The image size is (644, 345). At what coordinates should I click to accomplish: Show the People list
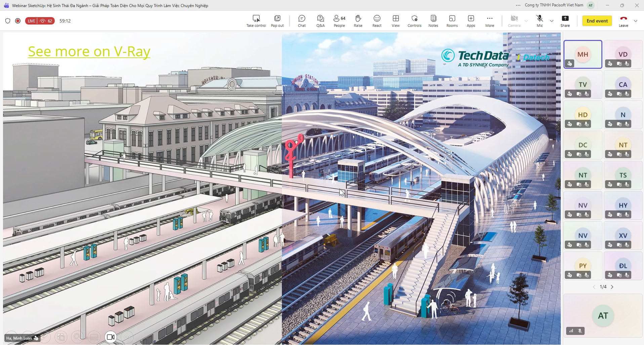tap(339, 21)
